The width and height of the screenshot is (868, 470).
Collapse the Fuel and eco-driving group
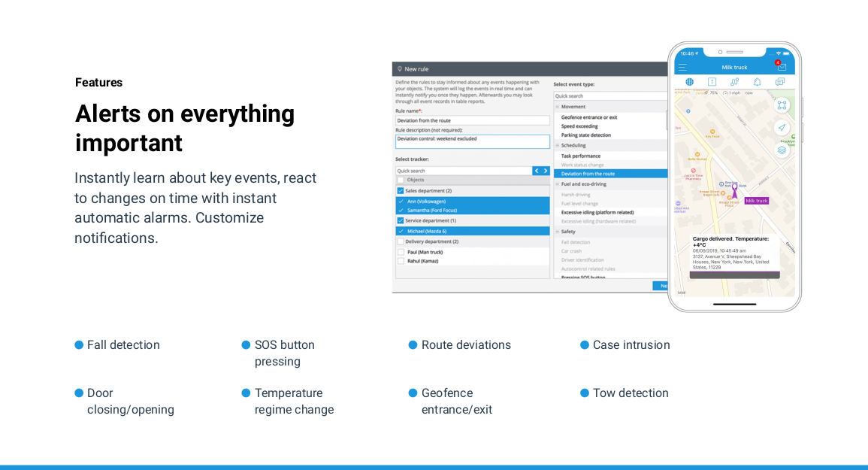[x=557, y=184]
